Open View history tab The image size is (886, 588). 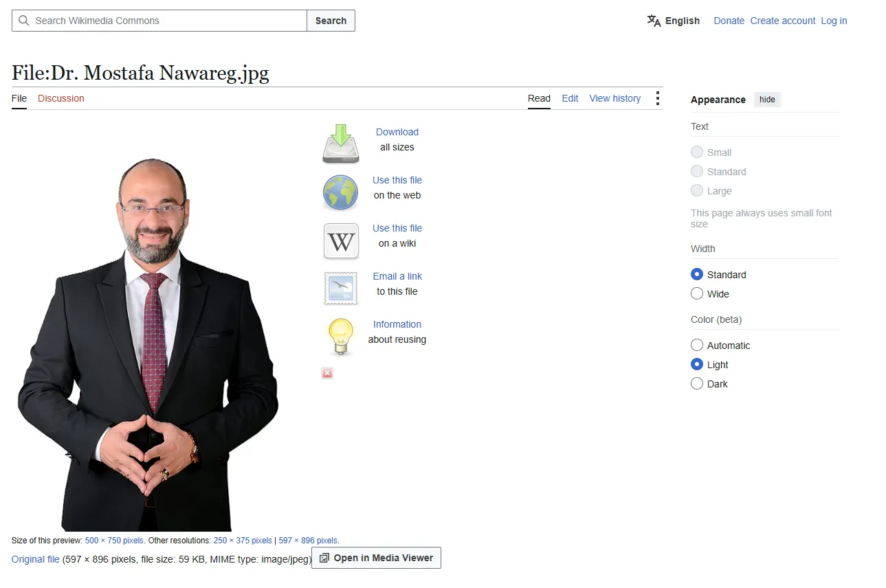coord(614,98)
